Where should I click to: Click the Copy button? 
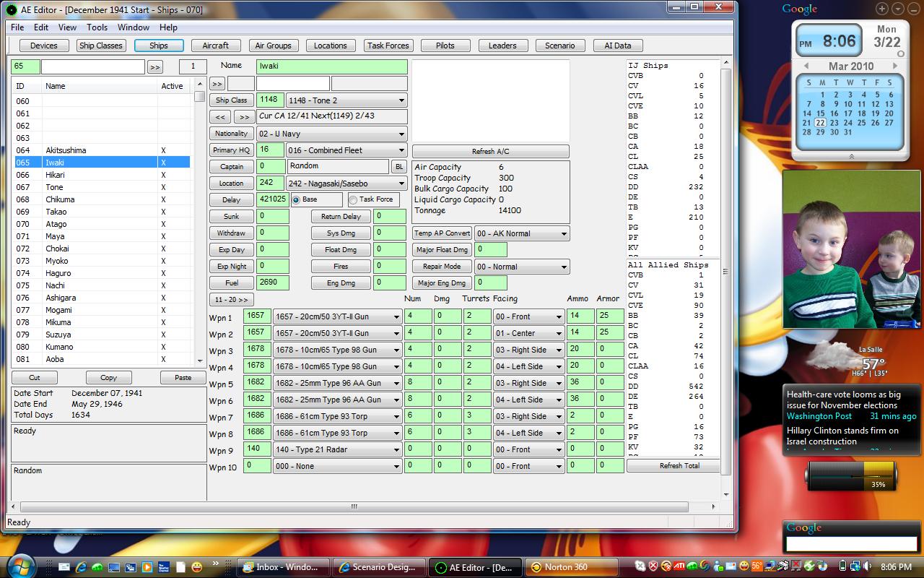tap(108, 378)
